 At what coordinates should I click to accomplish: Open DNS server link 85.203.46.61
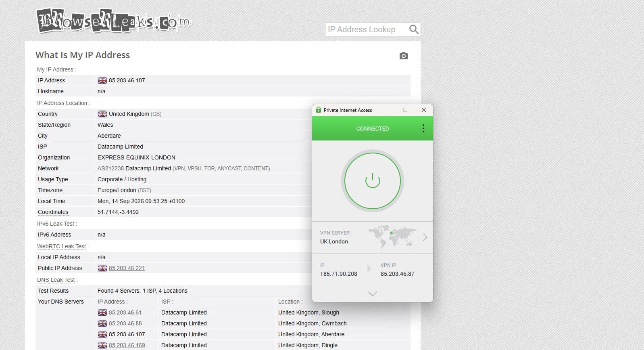click(x=125, y=312)
